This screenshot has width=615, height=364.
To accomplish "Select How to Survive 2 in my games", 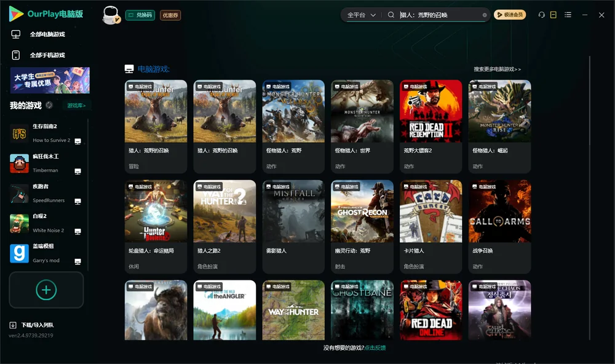I will pyautogui.click(x=46, y=133).
